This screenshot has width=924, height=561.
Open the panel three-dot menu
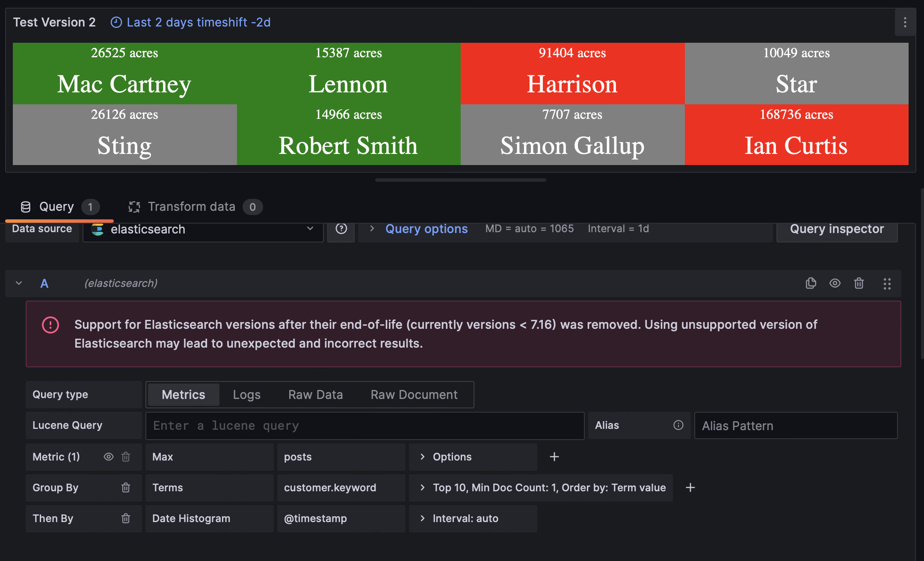click(x=905, y=22)
